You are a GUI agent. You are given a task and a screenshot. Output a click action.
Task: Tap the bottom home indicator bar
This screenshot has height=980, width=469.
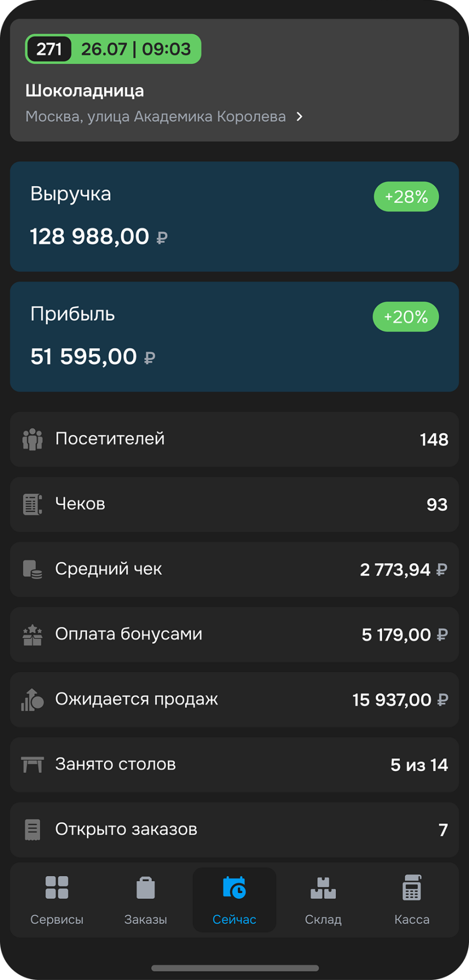pos(235,968)
